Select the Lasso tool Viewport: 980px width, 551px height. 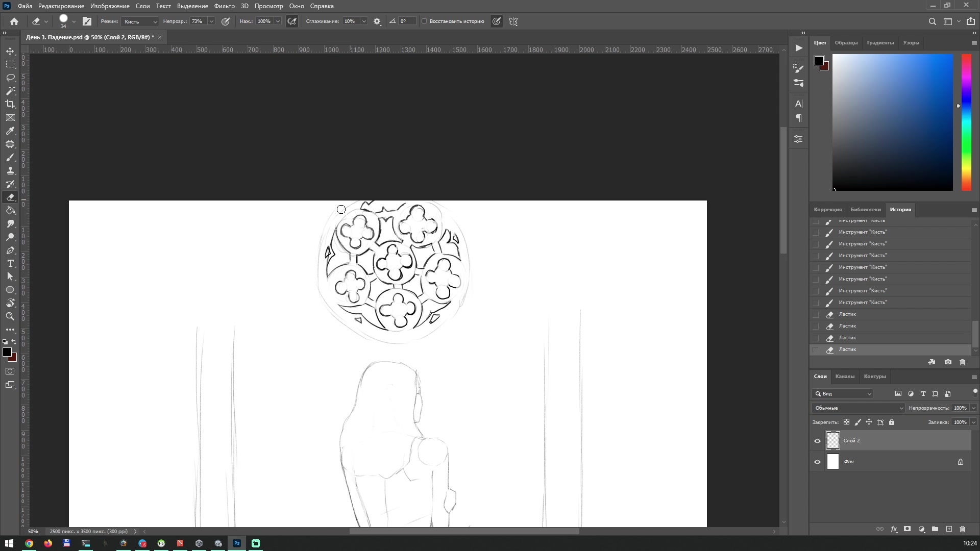[10, 78]
